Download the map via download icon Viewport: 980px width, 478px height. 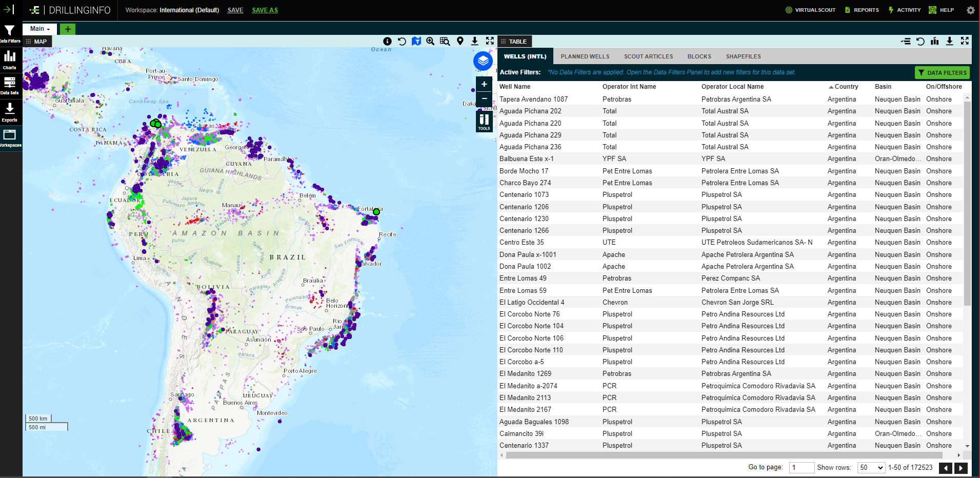[x=475, y=42]
